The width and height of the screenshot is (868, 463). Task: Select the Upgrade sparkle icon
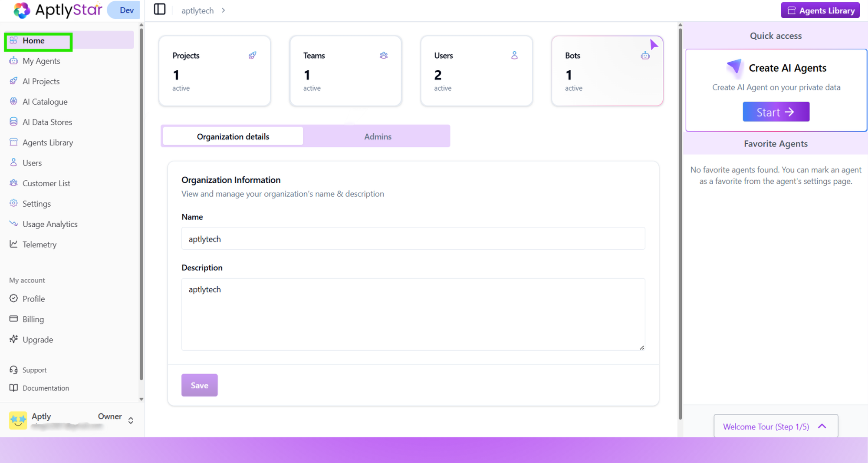coord(13,339)
